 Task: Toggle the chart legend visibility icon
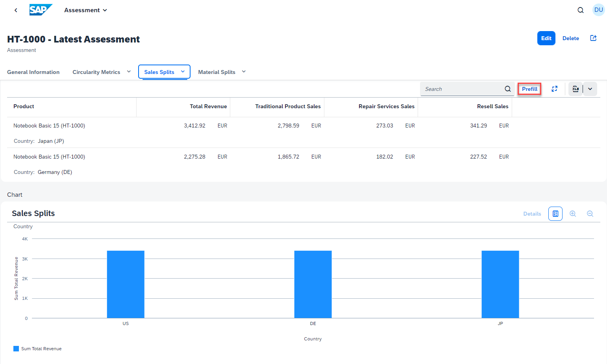tap(555, 214)
